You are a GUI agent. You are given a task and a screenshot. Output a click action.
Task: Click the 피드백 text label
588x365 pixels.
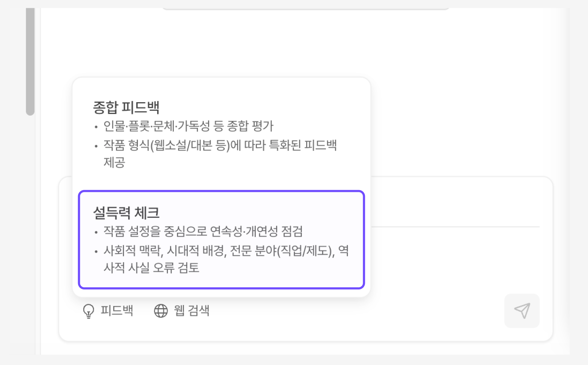click(x=117, y=311)
